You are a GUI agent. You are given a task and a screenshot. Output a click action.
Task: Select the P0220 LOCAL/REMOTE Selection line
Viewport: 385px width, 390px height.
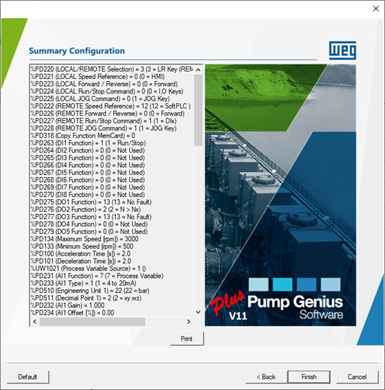[112, 69]
